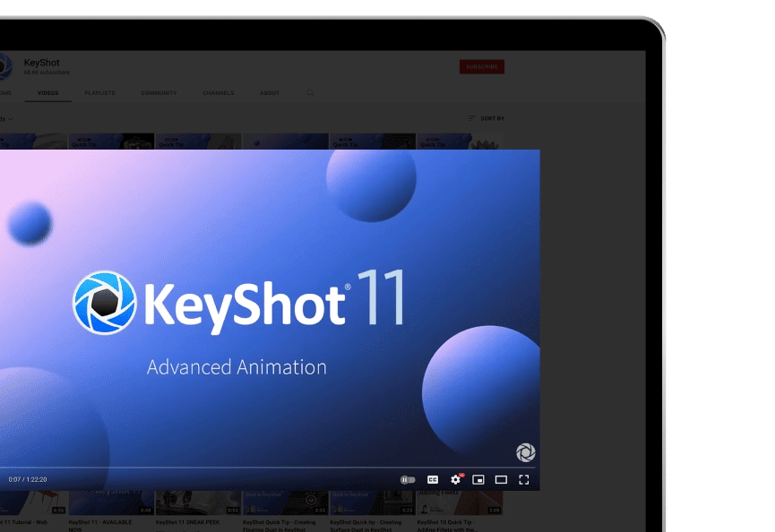Go to the channel Home tab
This screenshot has height=532, width=775.
[5, 93]
